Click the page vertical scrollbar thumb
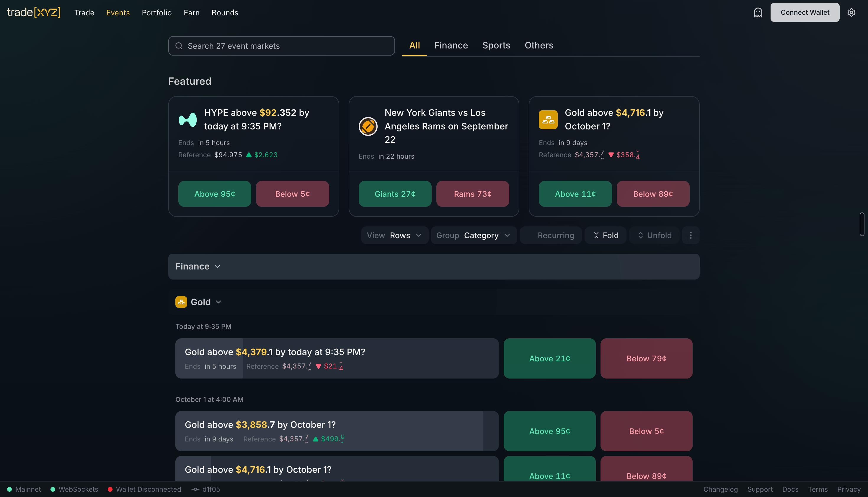Screen dimensions: 868x497 click(x=862, y=224)
